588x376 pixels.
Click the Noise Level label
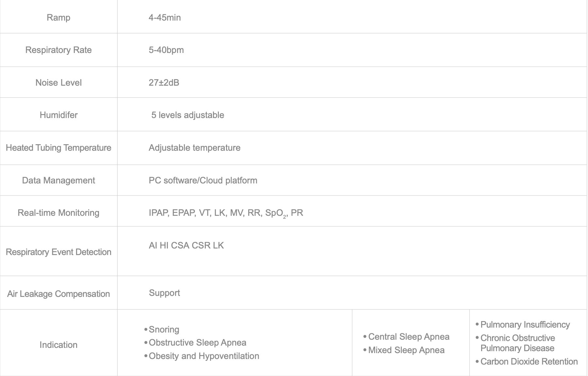point(58,82)
